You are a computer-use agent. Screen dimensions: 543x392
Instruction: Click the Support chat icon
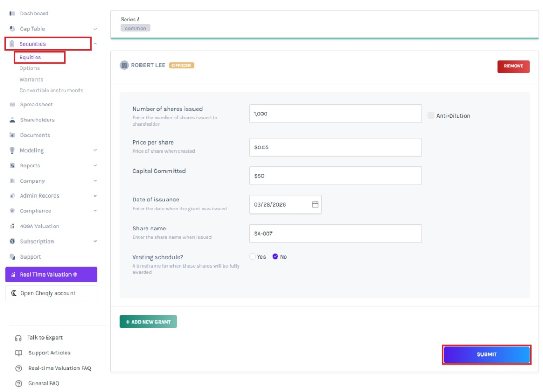click(12, 257)
